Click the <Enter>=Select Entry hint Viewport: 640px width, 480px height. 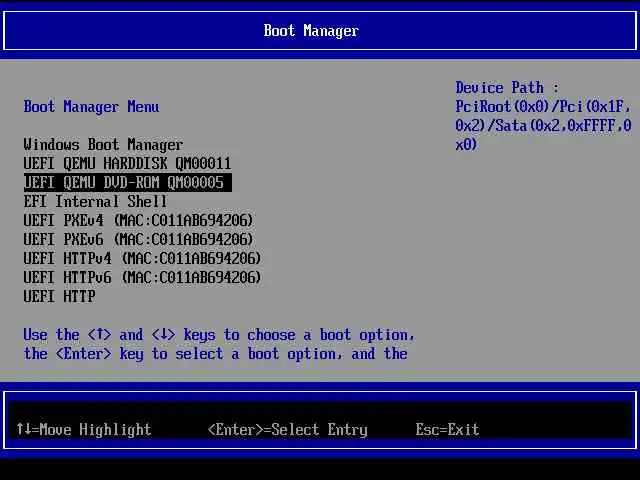(288, 429)
